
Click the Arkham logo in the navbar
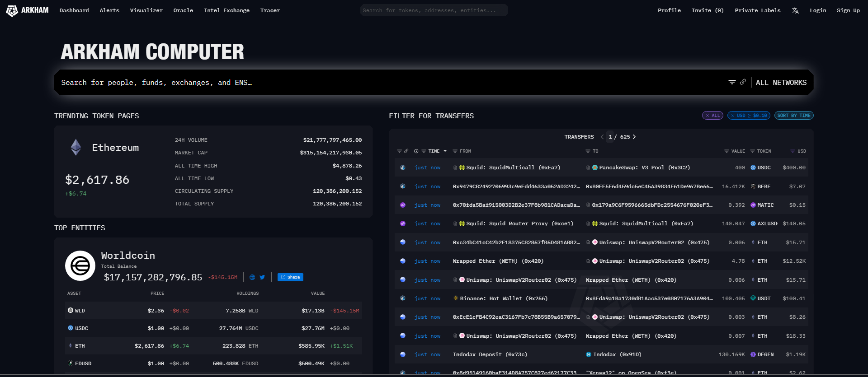pos(27,10)
